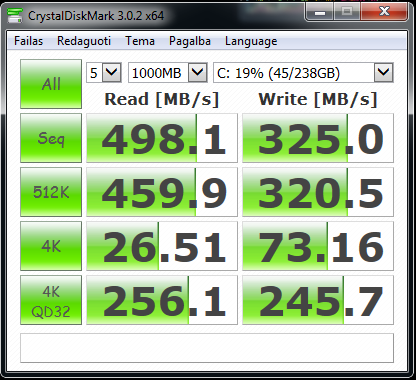The width and height of the screenshot is (416, 380).
Task: Select the 4K QD32 read result 256.1
Action: (162, 300)
